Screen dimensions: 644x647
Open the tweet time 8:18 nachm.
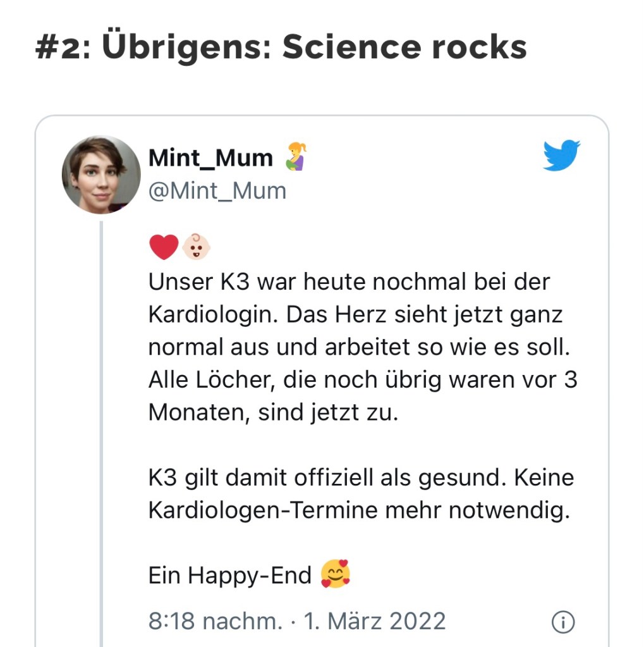(x=215, y=621)
